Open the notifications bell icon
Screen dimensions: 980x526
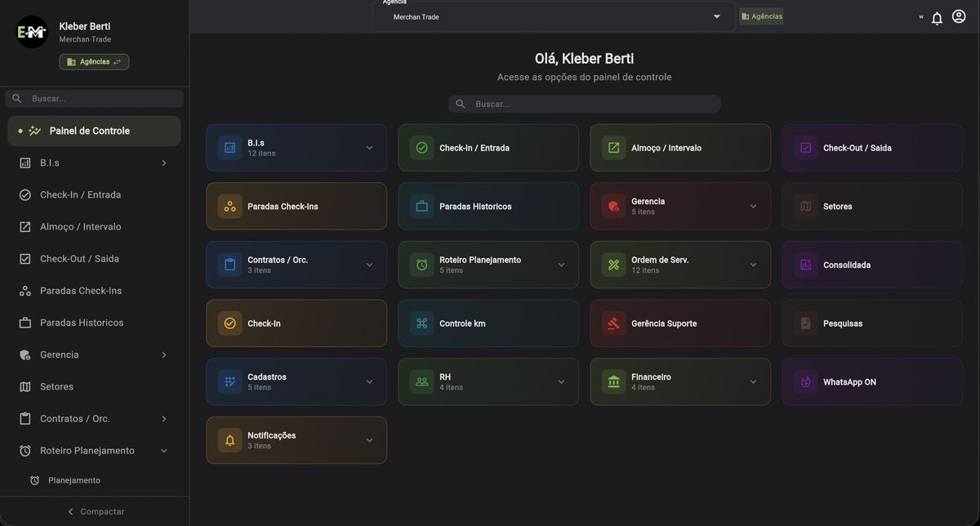coord(936,16)
